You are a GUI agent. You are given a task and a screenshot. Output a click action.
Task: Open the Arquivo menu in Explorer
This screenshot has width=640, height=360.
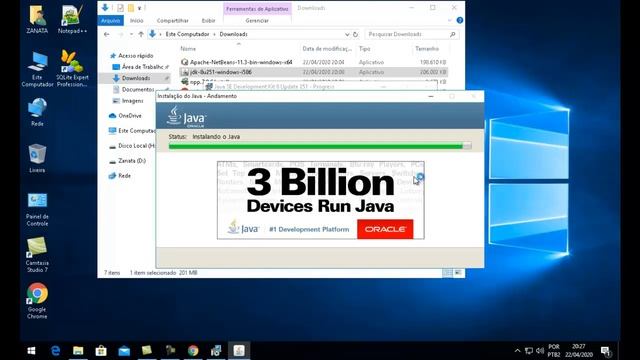[x=111, y=20]
